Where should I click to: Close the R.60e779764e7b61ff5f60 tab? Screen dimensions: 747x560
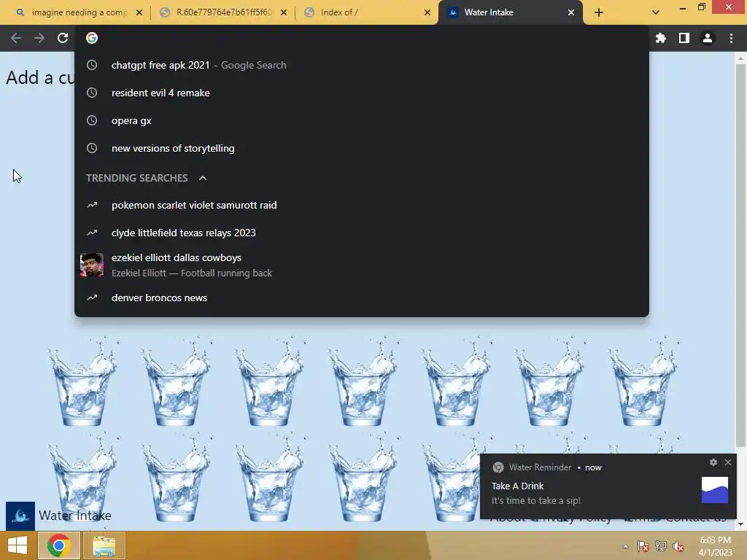pos(284,12)
